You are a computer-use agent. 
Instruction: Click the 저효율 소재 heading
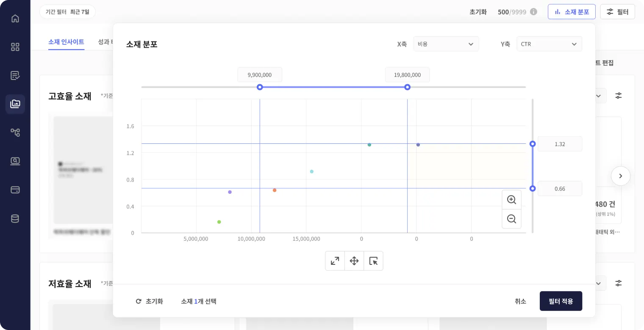coord(70,283)
